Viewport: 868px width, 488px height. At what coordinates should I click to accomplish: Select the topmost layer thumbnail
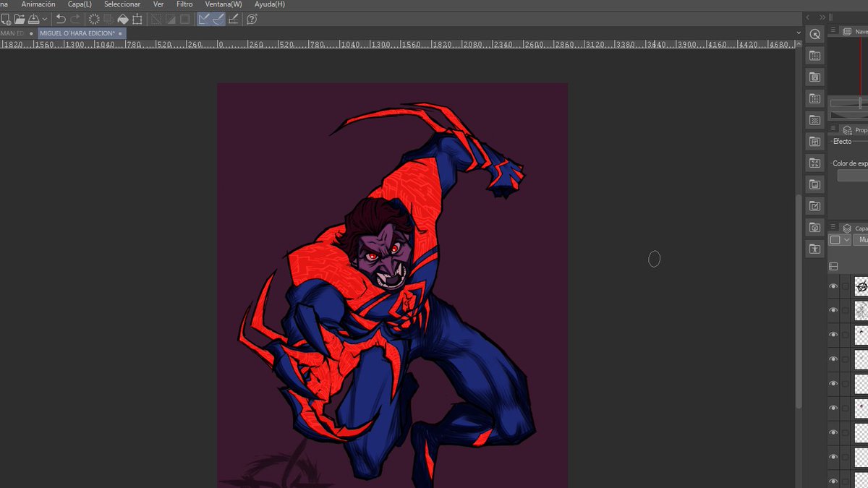[861, 286]
